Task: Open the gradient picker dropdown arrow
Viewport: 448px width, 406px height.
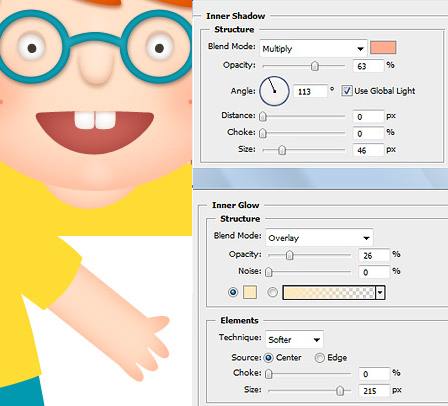Action: (x=380, y=293)
